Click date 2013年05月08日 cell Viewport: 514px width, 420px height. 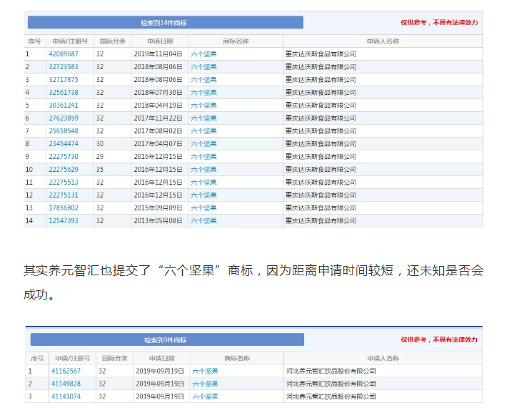(158, 220)
